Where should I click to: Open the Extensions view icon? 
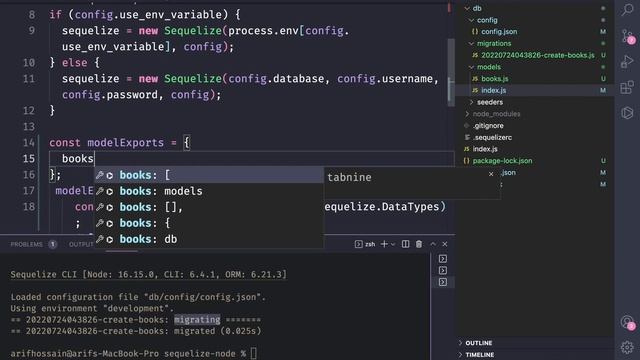pyautogui.click(x=627, y=87)
